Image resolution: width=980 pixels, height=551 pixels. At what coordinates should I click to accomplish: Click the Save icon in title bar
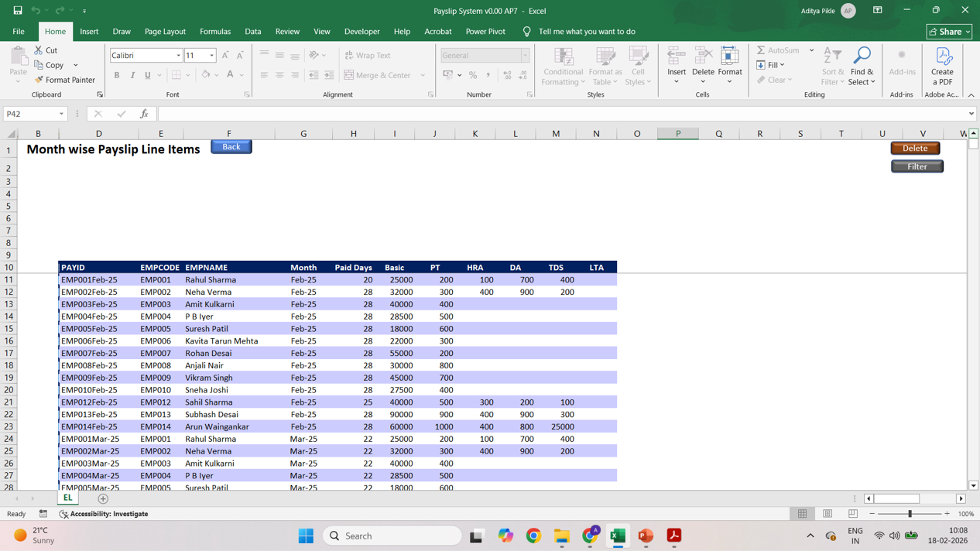(x=17, y=11)
